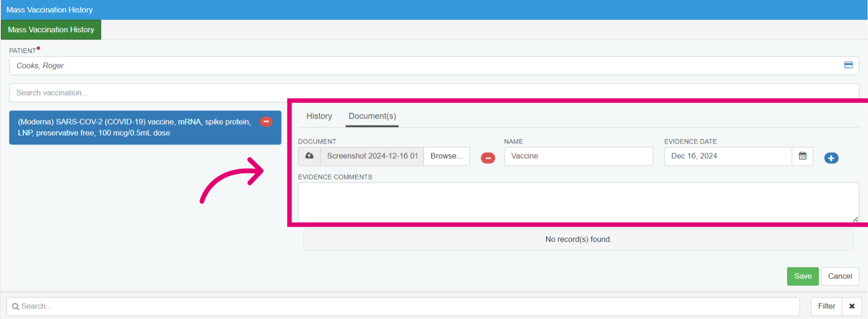Click the No record(s) found message
Screen dimensions: 868x319
click(x=578, y=239)
